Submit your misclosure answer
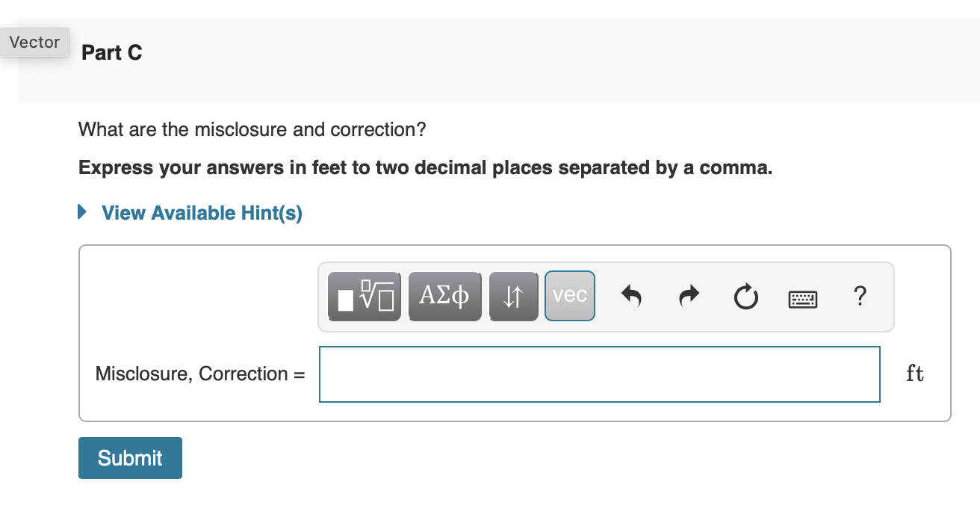Screen dimensions: 980x520 point(130,457)
